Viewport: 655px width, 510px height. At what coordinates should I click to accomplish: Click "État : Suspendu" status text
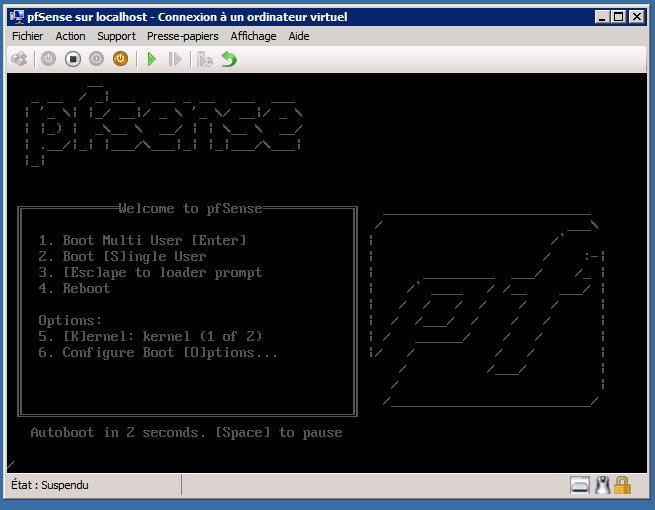[x=50, y=485]
